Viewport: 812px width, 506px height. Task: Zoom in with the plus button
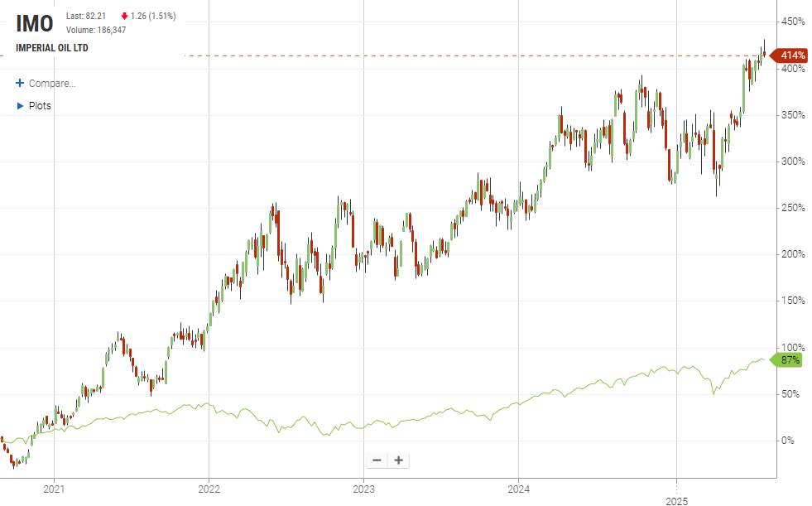[x=398, y=460]
